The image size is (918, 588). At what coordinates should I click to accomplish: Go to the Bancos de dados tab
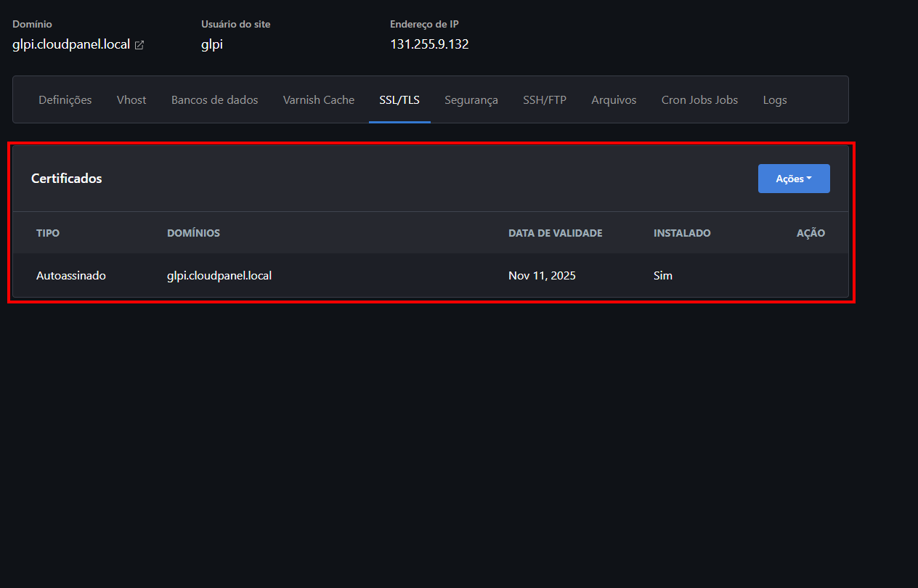click(x=214, y=100)
